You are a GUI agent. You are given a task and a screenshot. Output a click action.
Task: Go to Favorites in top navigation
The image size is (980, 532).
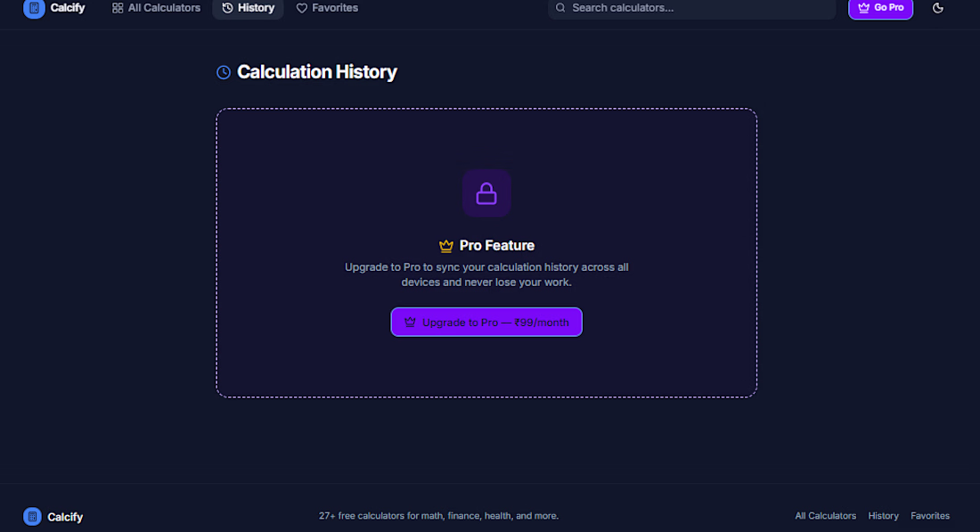(x=327, y=8)
